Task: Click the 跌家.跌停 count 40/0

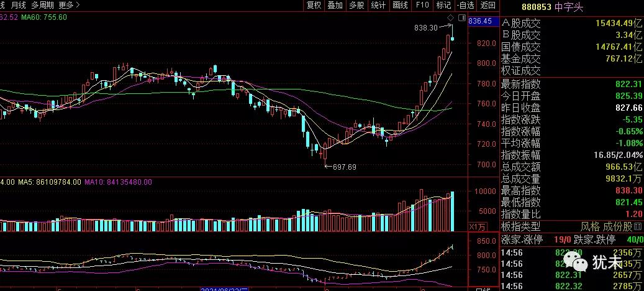Action: click(x=634, y=239)
